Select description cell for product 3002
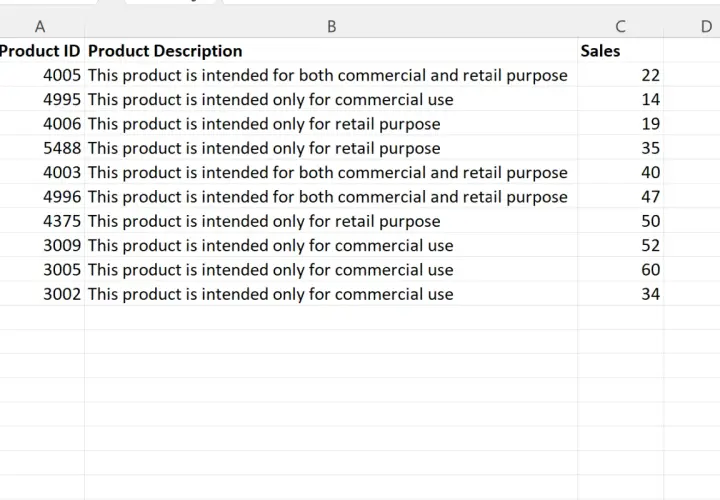 pyautogui.click(x=331, y=294)
